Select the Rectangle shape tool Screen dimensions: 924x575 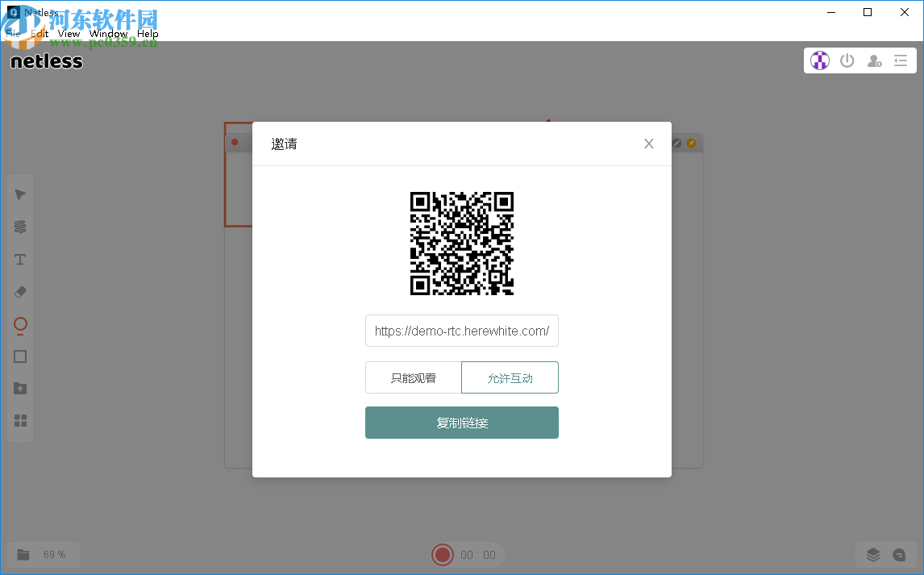20,356
